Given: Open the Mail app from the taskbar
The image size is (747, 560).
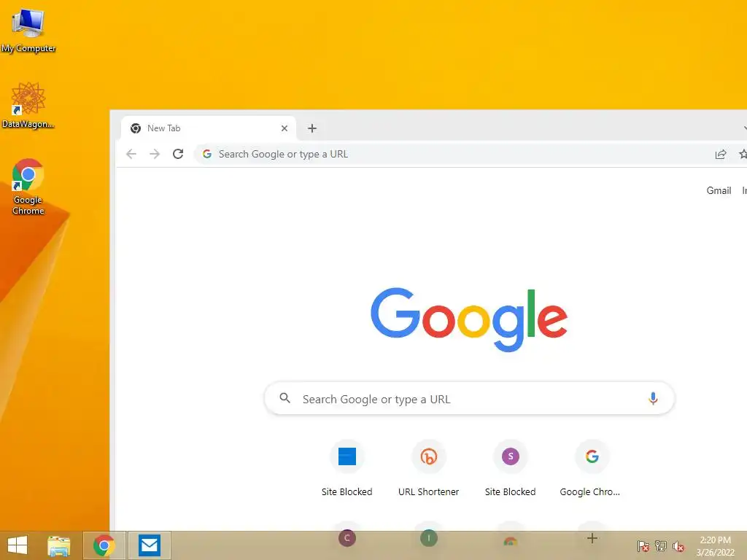Looking at the screenshot, I should pos(150,545).
